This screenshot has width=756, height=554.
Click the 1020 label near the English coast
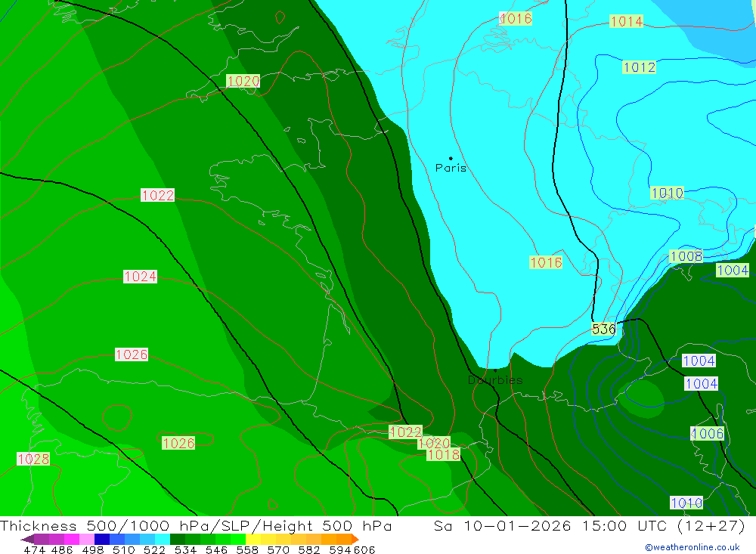click(243, 81)
